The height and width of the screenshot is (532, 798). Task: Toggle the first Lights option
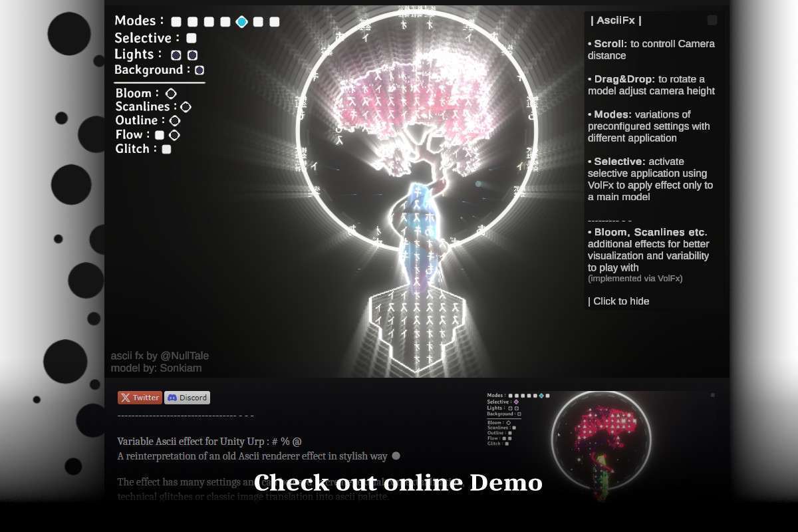(x=176, y=55)
